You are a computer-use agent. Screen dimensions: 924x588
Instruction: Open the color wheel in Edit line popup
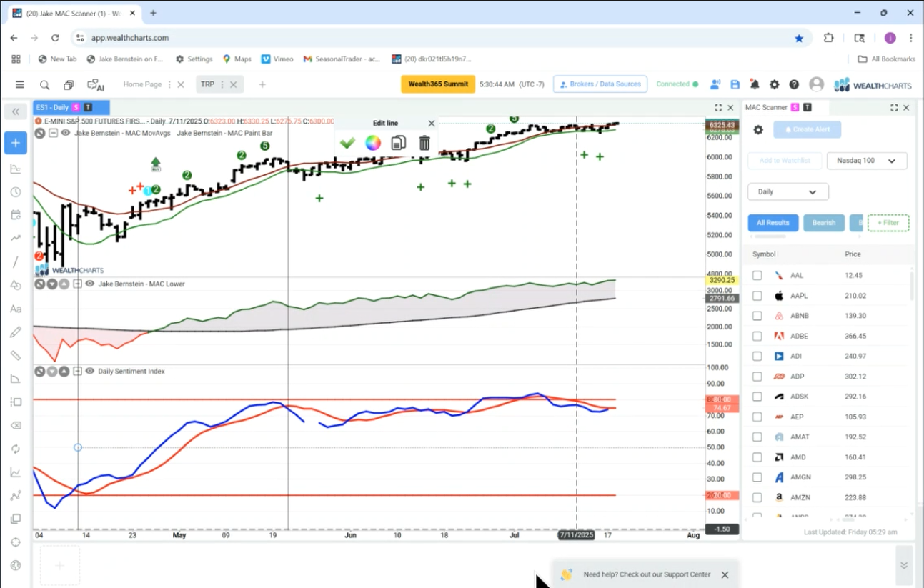pos(373,143)
